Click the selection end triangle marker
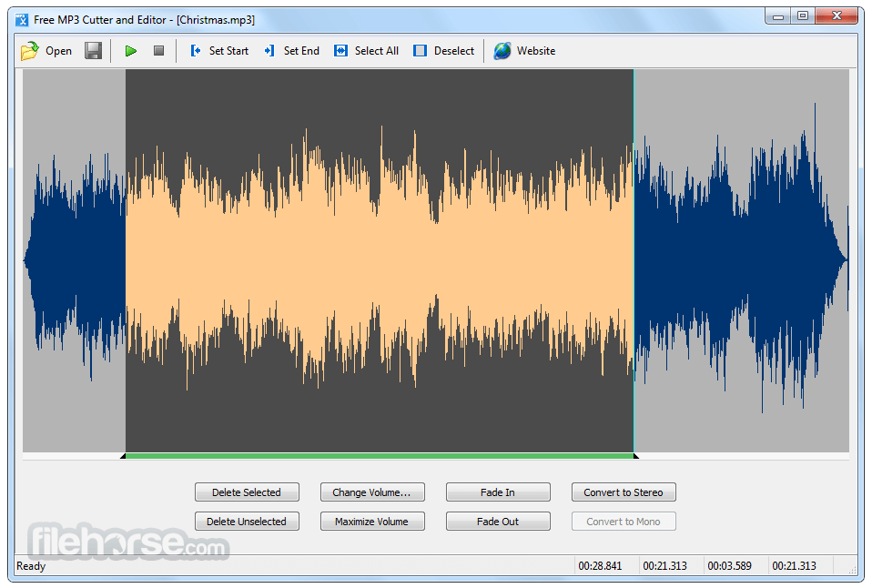 point(635,456)
